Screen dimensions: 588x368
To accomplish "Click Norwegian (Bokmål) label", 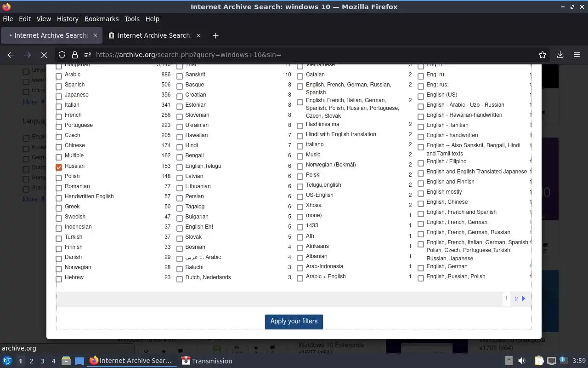I will pos(331,165).
